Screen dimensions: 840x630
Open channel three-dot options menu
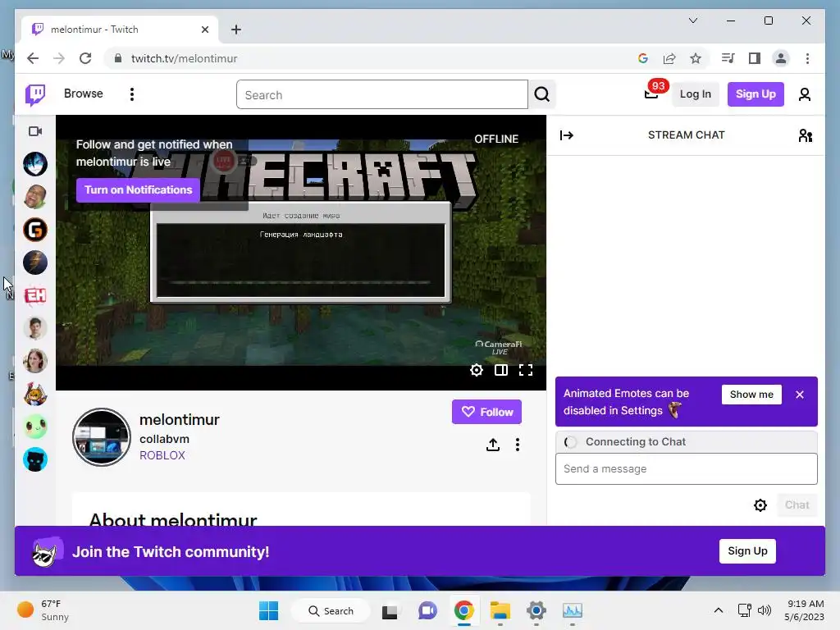click(x=518, y=445)
